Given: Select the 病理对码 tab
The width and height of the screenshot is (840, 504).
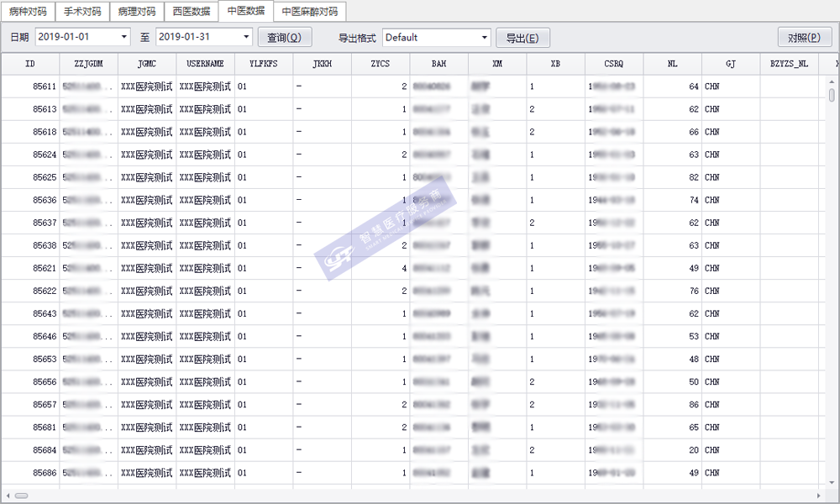Looking at the screenshot, I should pos(136,12).
